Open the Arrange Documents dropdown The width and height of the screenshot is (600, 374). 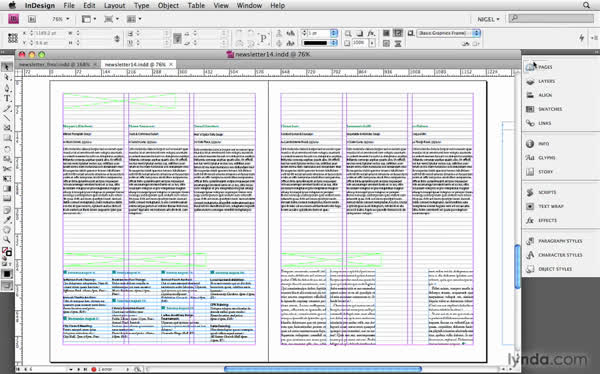[134, 19]
